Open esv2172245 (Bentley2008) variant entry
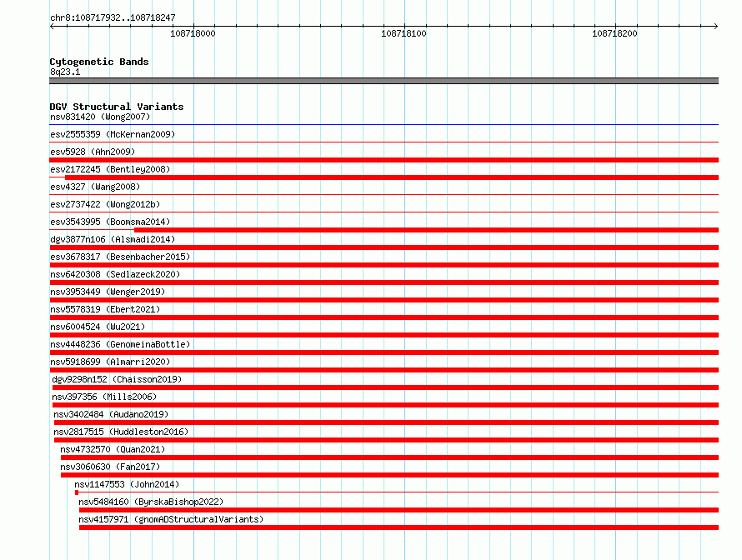 [110, 169]
